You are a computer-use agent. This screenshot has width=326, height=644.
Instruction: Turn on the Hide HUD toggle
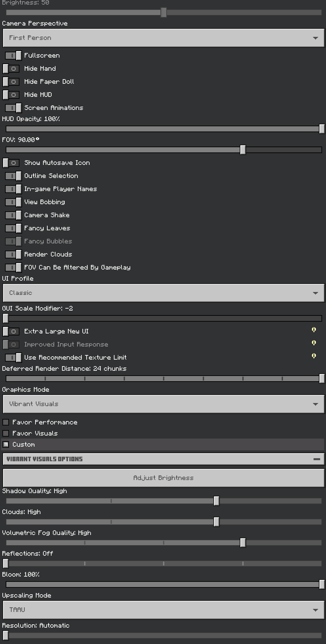pyautogui.click(x=11, y=95)
